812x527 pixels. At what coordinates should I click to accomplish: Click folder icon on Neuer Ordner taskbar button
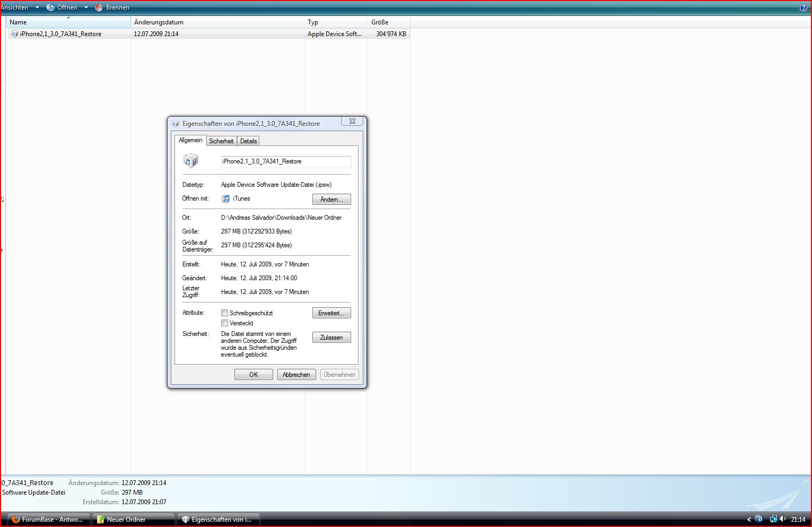100,520
